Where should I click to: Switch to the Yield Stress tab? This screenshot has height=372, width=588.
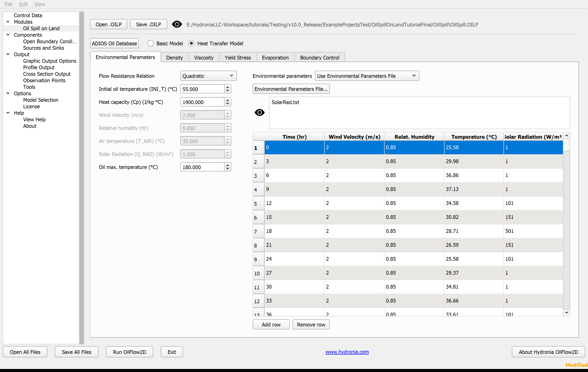pos(238,58)
